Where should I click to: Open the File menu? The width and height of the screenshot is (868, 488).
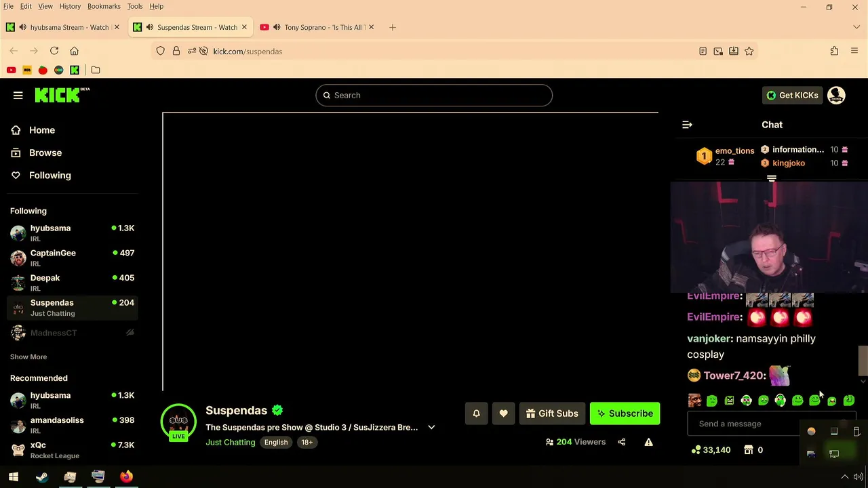click(x=8, y=6)
